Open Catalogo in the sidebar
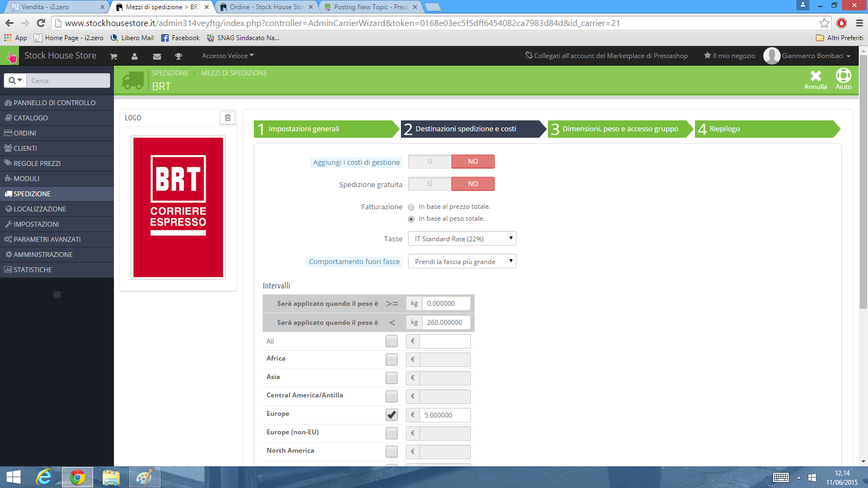 pyautogui.click(x=57, y=118)
